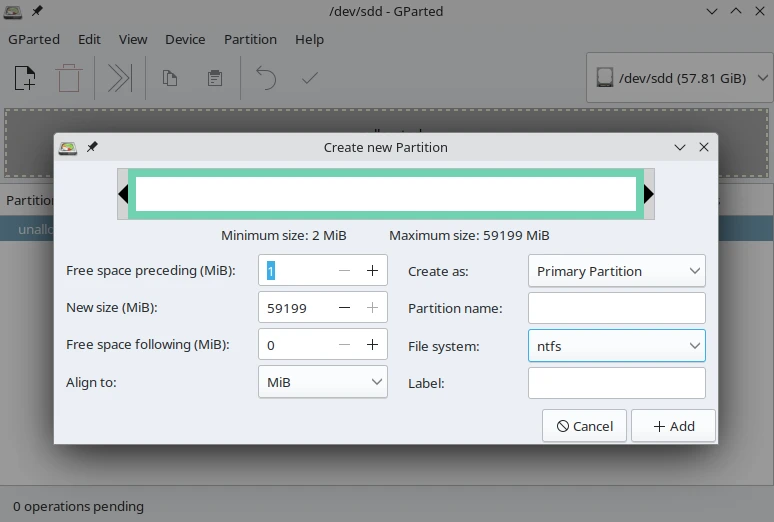Click the copy partition toolbar icon
Image resolution: width=774 pixels, height=522 pixels.
(170, 78)
